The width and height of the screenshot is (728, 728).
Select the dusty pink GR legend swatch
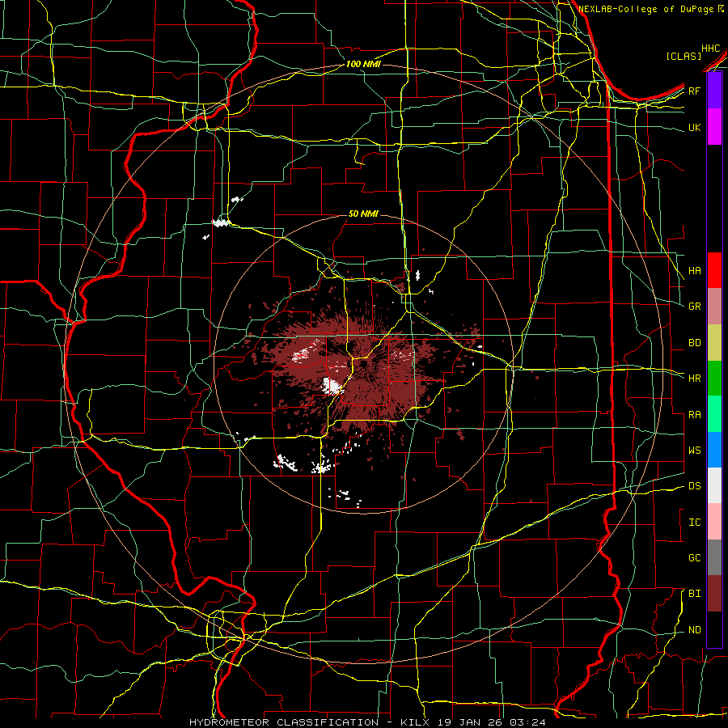[714, 307]
